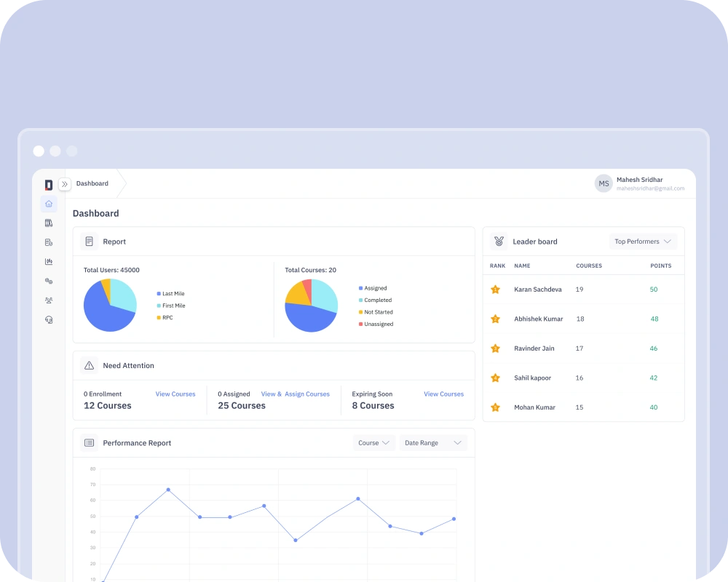Image resolution: width=728 pixels, height=582 pixels.
Task: Click the app logo in sidebar
Action: pos(49,185)
